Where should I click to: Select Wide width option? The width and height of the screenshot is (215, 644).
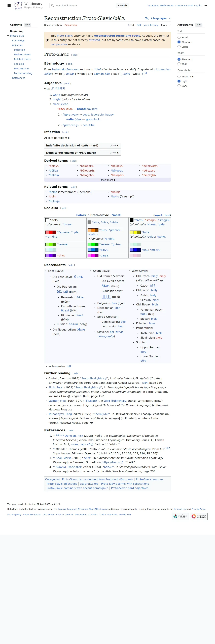[x=179, y=64]
